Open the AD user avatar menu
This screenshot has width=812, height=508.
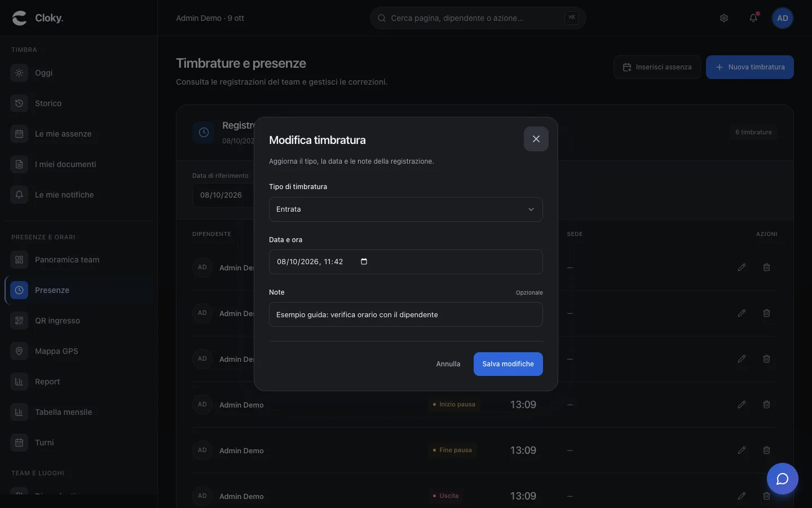(783, 18)
